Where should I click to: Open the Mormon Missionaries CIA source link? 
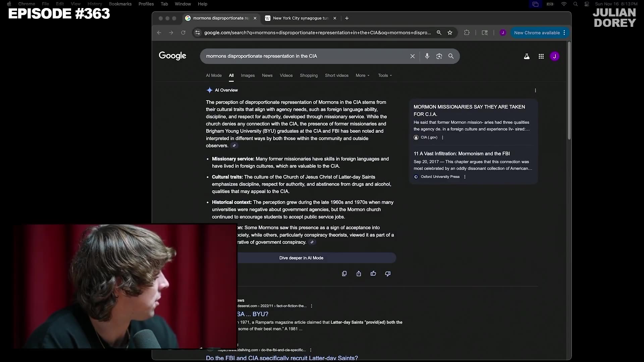[x=469, y=110]
